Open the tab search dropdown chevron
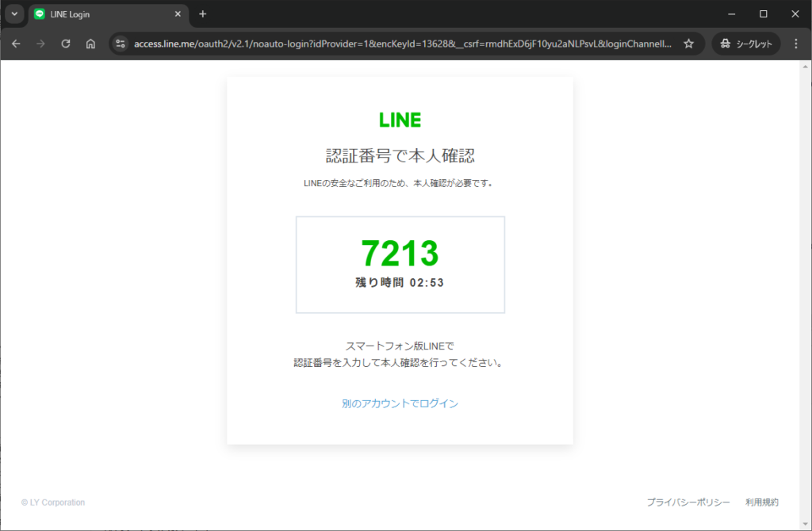Image resolution: width=812 pixels, height=531 pixels. click(14, 14)
